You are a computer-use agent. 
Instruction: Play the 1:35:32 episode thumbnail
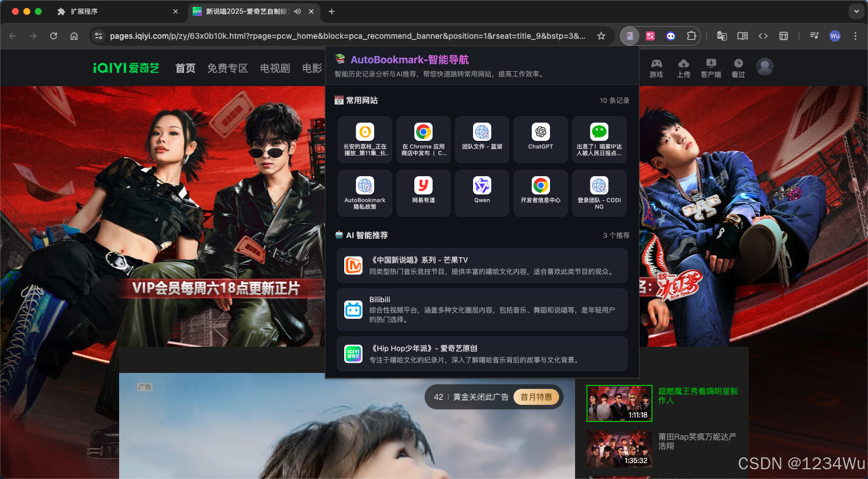pos(620,449)
